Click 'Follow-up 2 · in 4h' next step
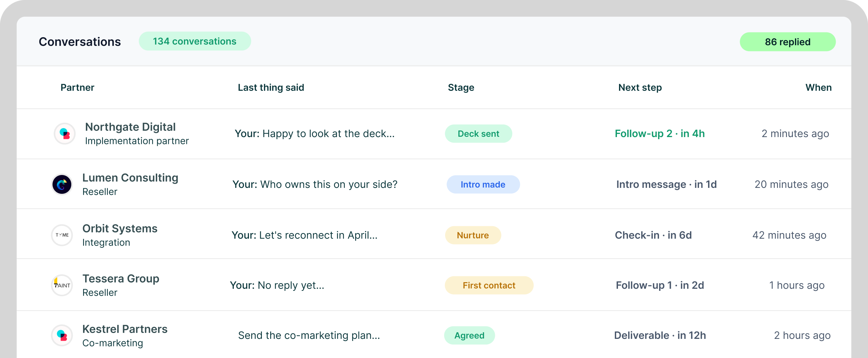 [660, 134]
